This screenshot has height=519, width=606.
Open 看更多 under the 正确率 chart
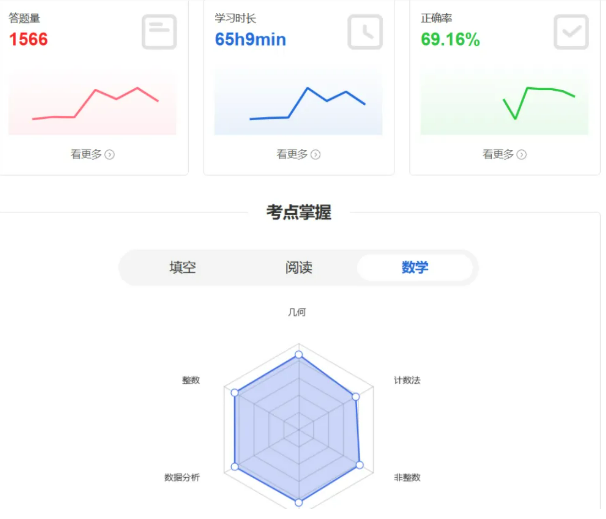(x=504, y=154)
